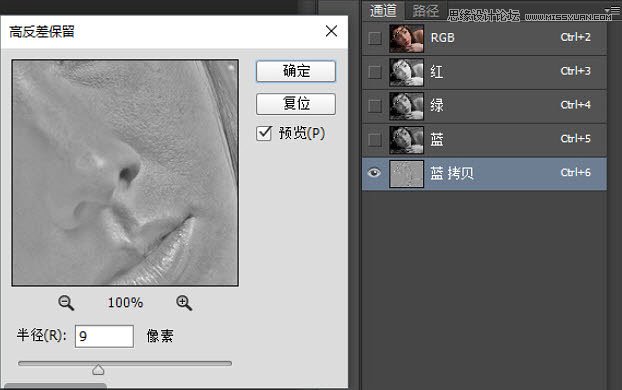Select the 蓝 channel thumbnail
The height and width of the screenshot is (390, 622).
click(406, 140)
